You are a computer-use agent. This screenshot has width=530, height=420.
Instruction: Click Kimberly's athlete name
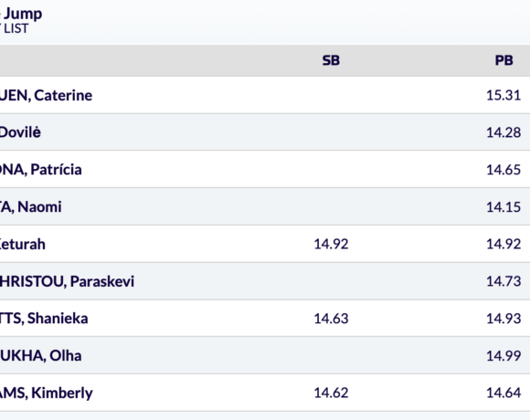click(x=47, y=393)
